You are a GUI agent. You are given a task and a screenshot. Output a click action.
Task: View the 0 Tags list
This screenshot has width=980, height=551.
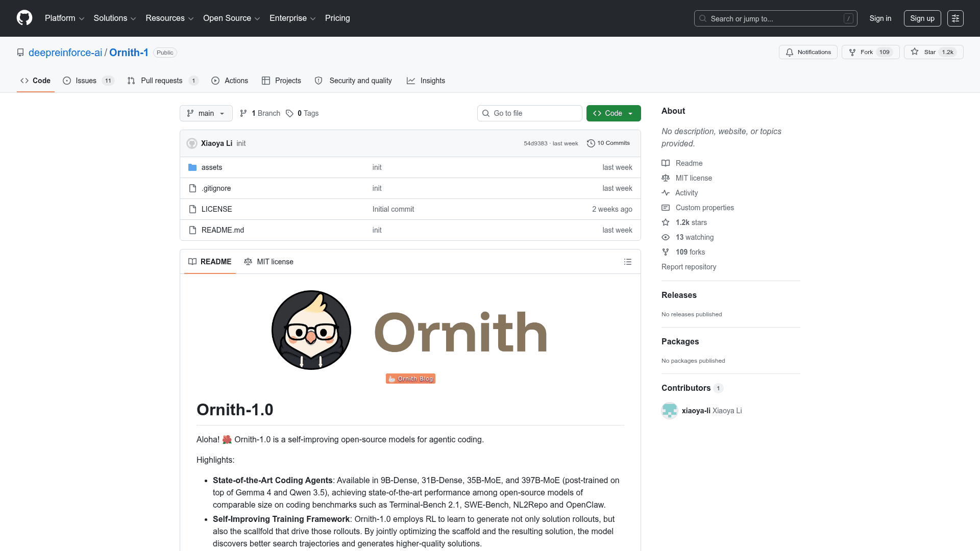coord(302,113)
